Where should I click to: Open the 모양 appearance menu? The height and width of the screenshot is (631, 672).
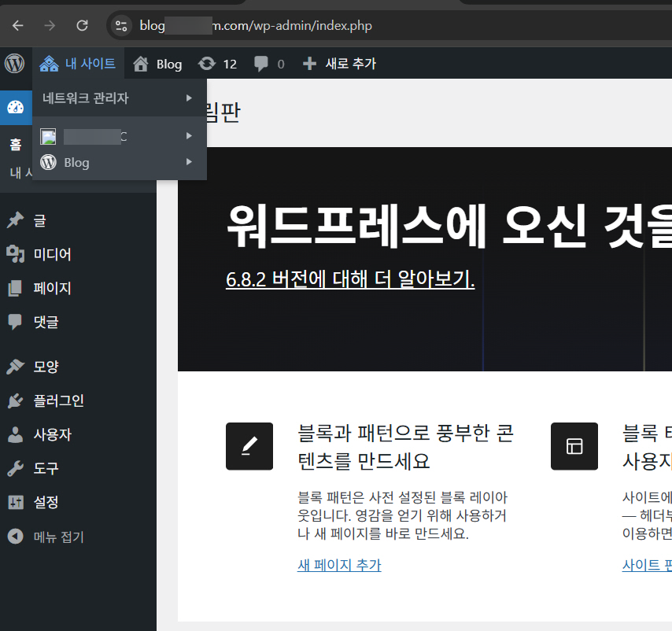tap(46, 367)
